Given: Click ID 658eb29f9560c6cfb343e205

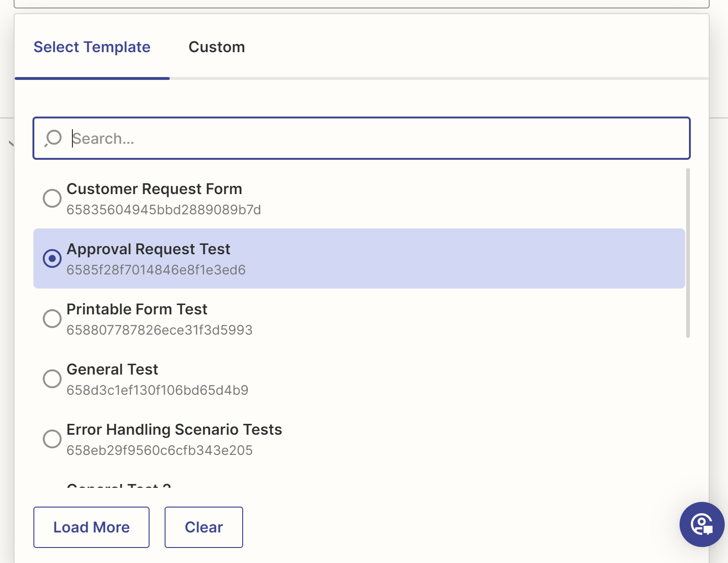Looking at the screenshot, I should (159, 450).
